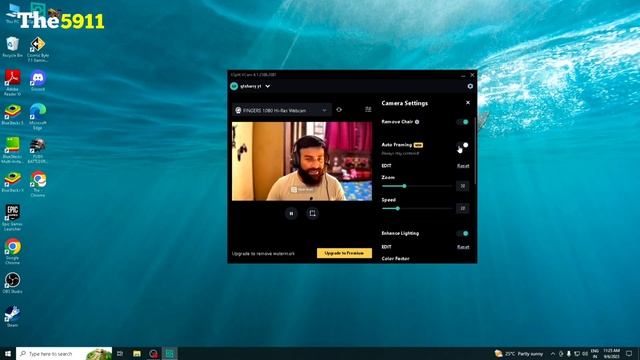This screenshot has width=640, height=360.
Task: Click the Speed slider handle
Action: click(x=398, y=209)
